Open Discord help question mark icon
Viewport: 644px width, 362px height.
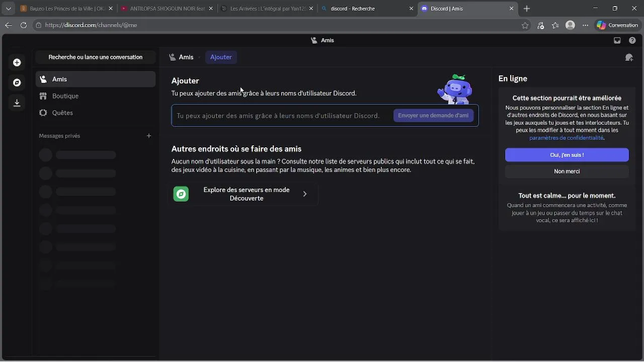(x=632, y=40)
